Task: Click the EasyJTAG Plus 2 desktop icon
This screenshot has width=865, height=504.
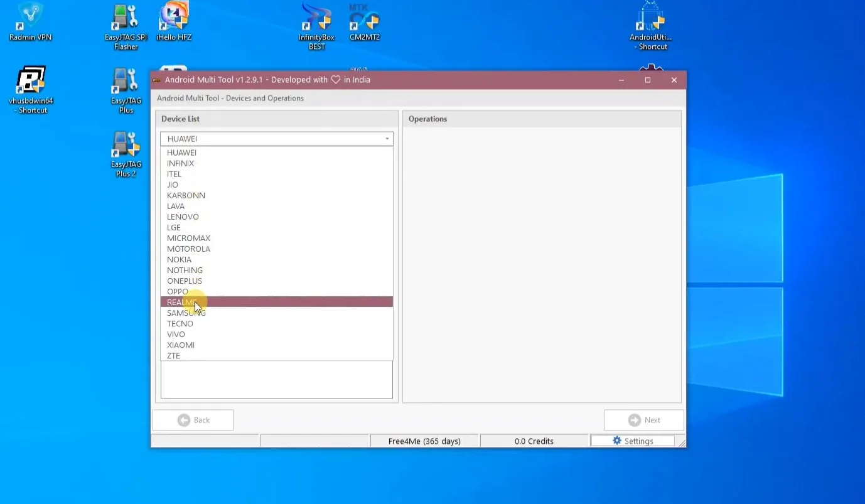Action: click(x=126, y=154)
